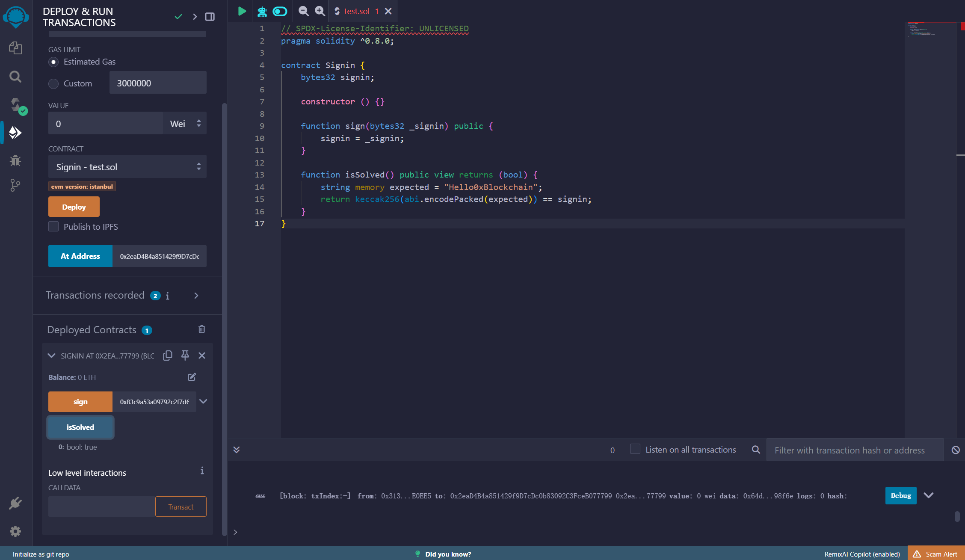This screenshot has width=965, height=560.
Task: Click the pending transactions count 0
Action: tap(613, 450)
